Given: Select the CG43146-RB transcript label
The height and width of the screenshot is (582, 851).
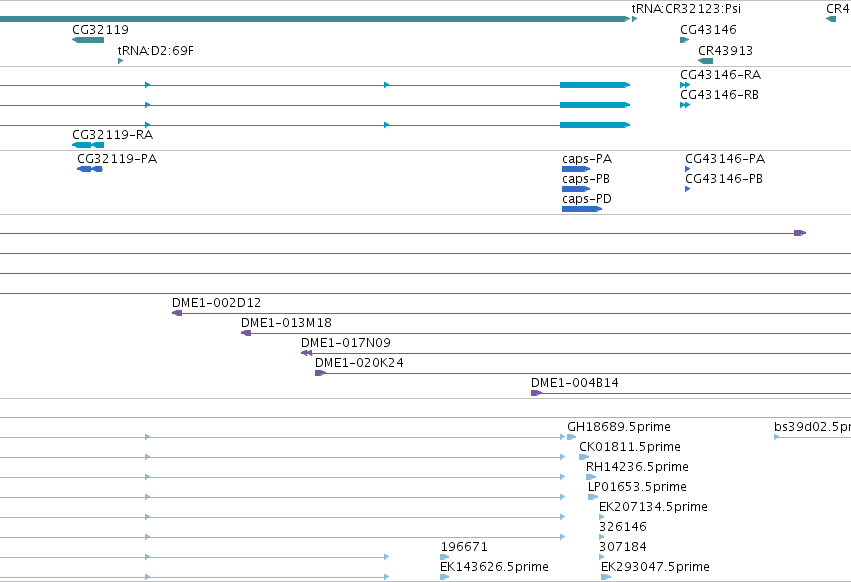Looking at the screenshot, I should [x=720, y=95].
